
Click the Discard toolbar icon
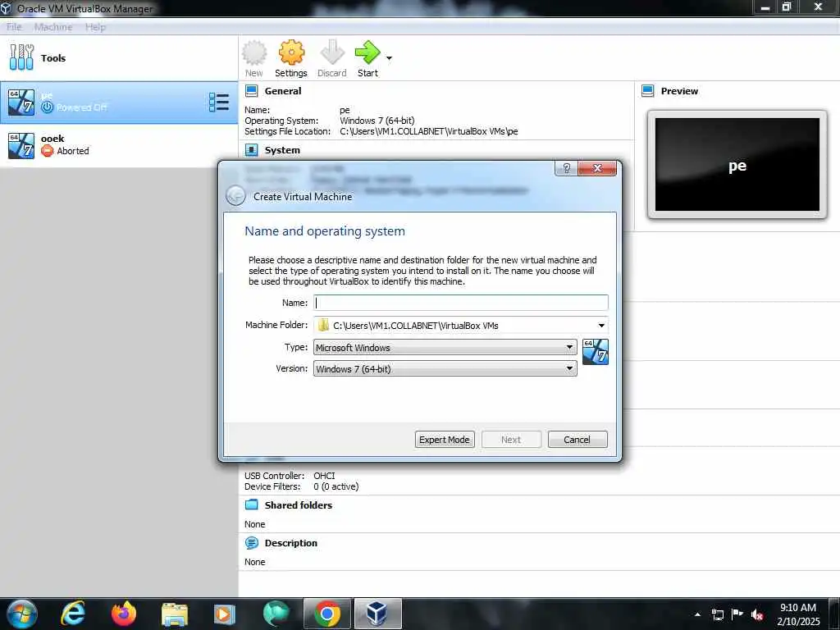point(331,59)
